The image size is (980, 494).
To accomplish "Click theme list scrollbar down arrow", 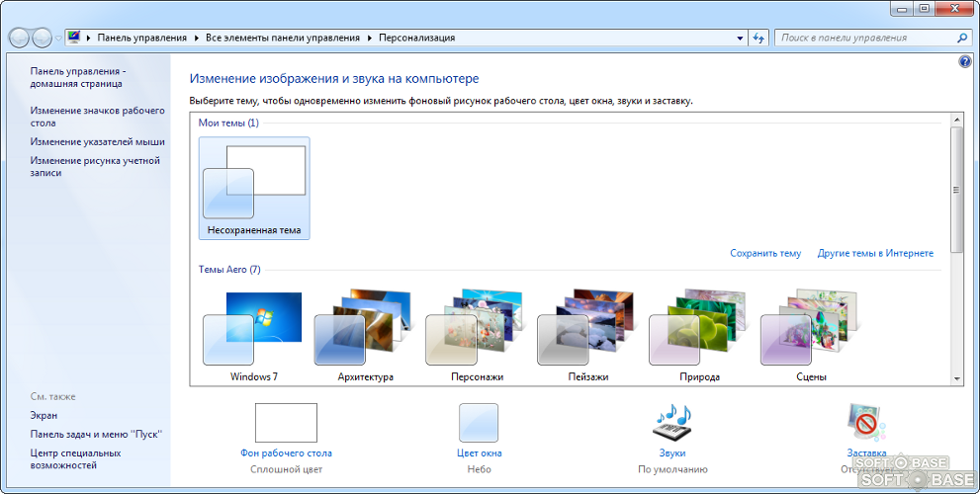I will click(x=956, y=379).
